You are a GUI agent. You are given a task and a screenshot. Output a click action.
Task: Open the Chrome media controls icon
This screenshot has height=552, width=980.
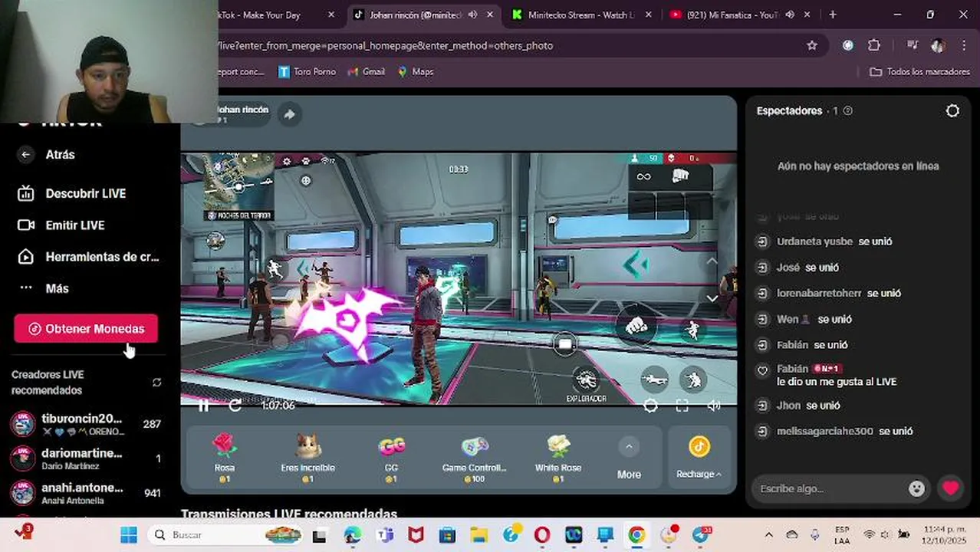pyautogui.click(x=912, y=45)
